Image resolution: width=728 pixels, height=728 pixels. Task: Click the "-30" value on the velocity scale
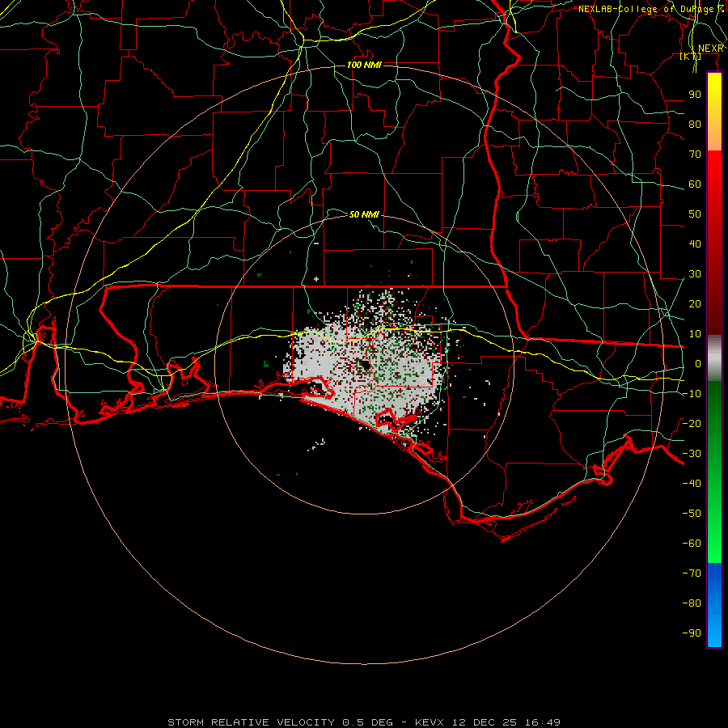tap(692, 454)
